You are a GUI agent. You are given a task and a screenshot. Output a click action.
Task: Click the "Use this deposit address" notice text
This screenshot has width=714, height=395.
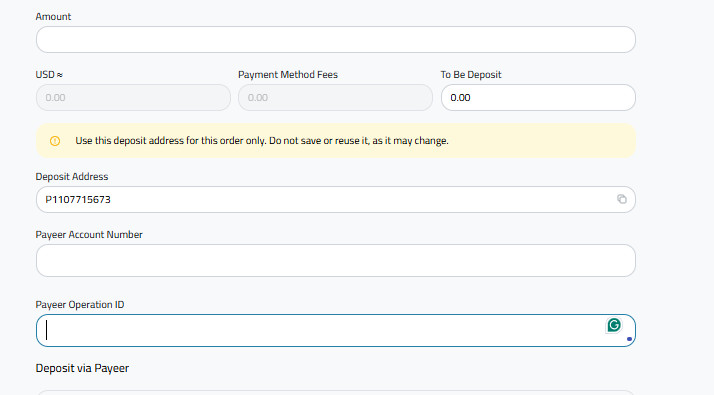click(262, 141)
